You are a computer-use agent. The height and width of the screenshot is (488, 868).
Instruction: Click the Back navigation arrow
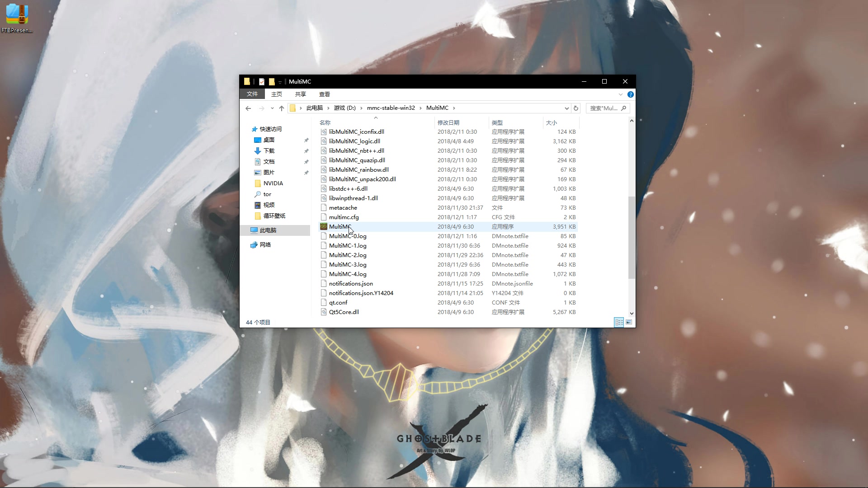point(248,108)
